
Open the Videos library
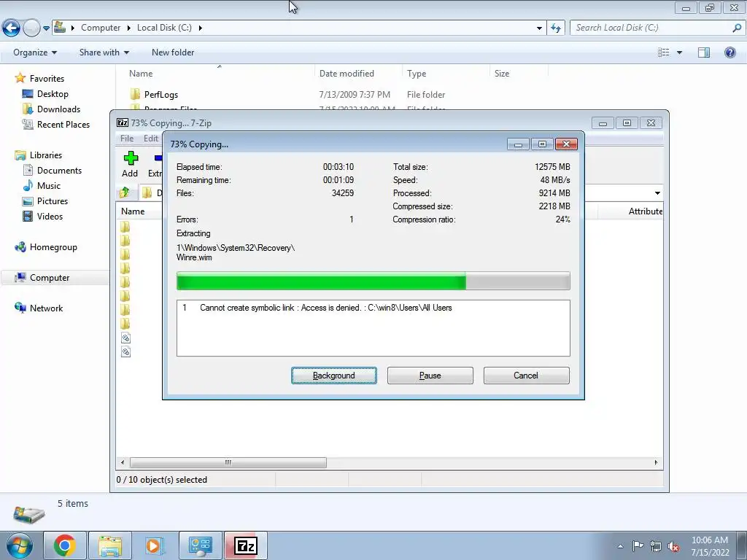[x=50, y=216]
